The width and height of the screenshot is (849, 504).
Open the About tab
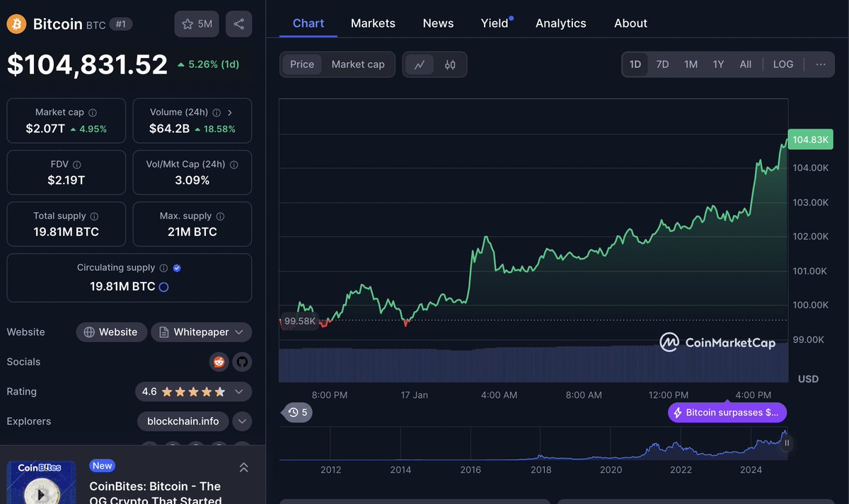(x=630, y=23)
